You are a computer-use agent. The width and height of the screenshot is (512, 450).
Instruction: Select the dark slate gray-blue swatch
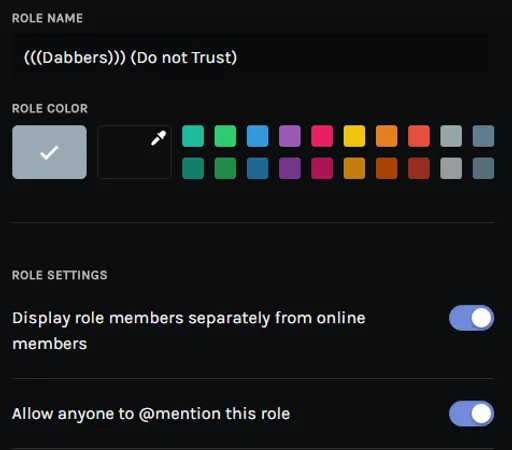pos(483,168)
